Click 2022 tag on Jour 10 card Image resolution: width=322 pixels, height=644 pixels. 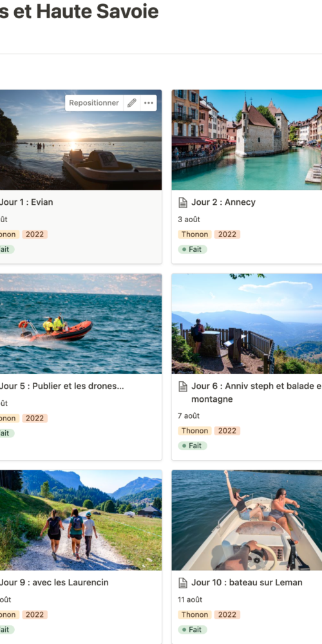coord(227,615)
